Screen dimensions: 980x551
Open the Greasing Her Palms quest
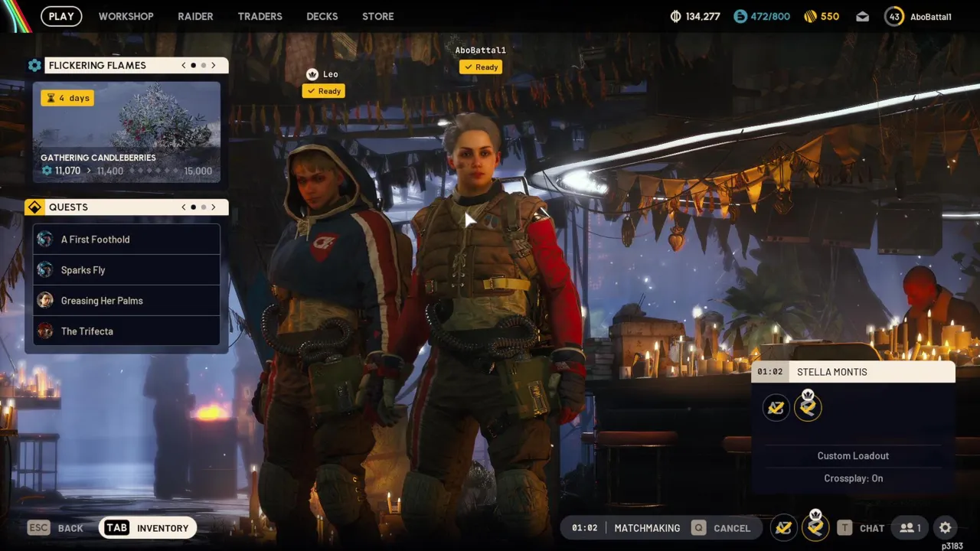coord(126,301)
